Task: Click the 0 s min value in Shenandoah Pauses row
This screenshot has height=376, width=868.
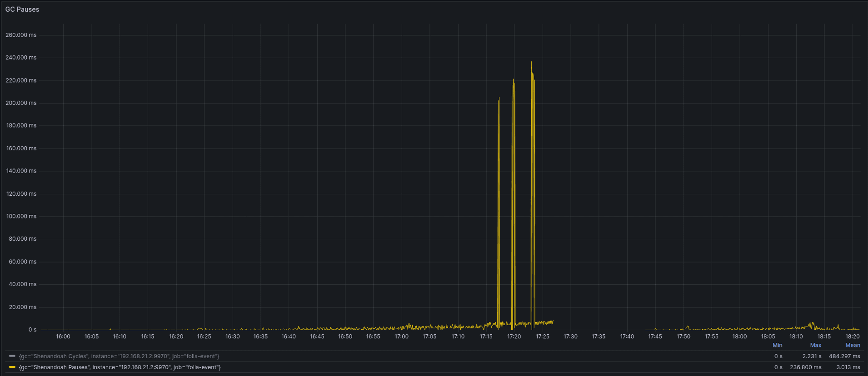Action: pyautogui.click(x=778, y=367)
